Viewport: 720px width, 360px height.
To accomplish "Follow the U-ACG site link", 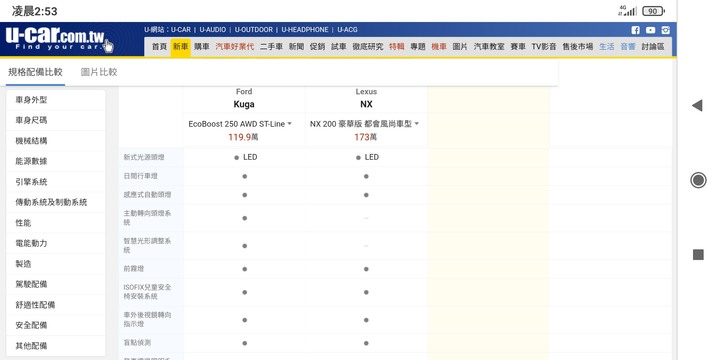I will pyautogui.click(x=347, y=30).
